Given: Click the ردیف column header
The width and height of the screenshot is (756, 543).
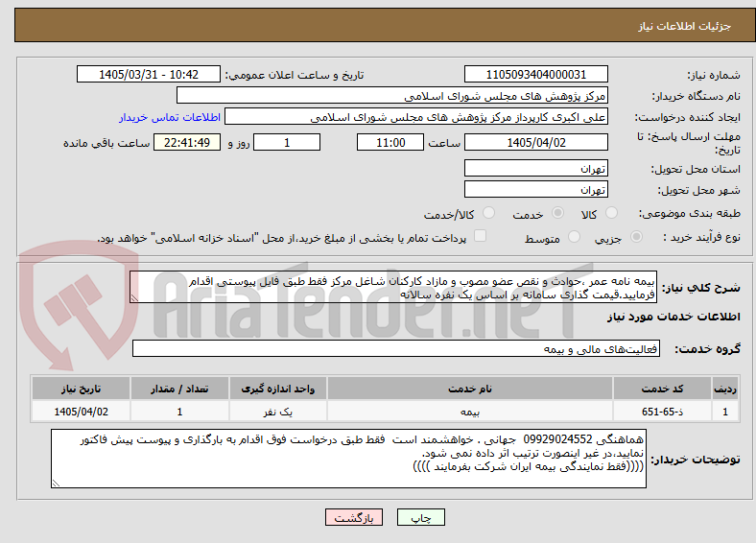Looking at the screenshot, I should pos(725,389).
